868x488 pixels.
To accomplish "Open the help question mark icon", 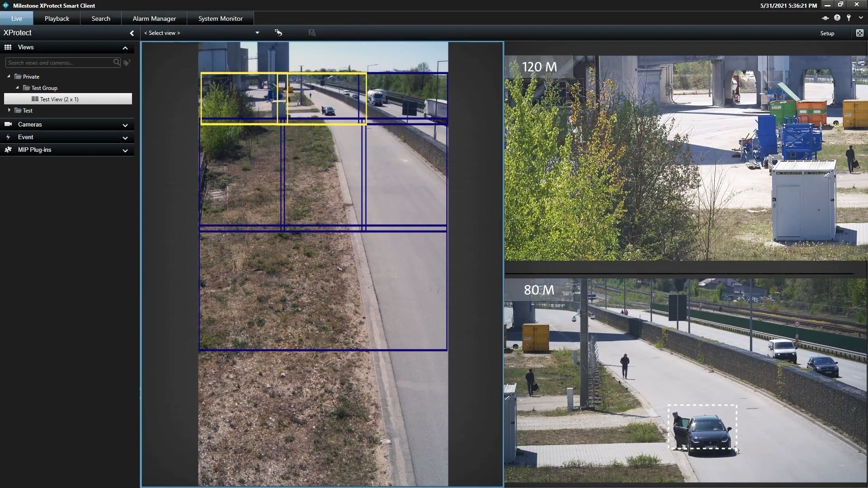I will coord(837,18).
